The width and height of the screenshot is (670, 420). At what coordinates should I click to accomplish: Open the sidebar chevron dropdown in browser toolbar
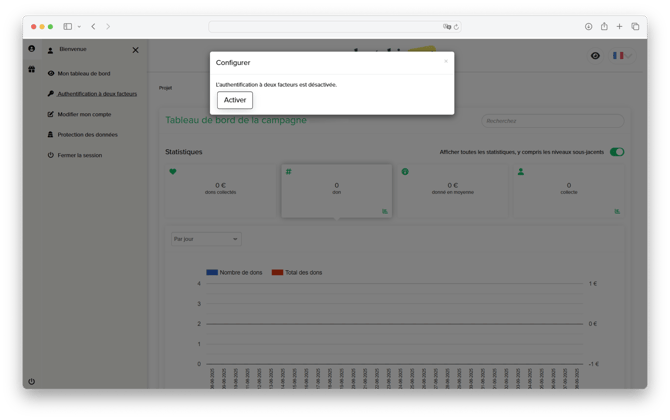point(79,26)
